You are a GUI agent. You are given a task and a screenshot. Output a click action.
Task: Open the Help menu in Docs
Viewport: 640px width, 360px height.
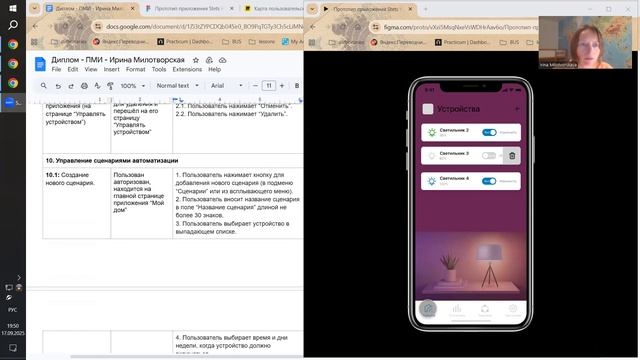(x=214, y=69)
